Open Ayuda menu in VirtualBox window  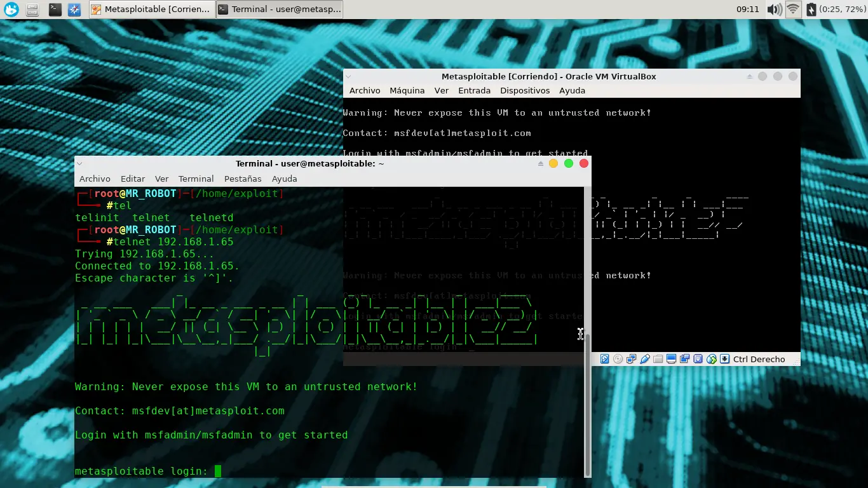(x=572, y=90)
